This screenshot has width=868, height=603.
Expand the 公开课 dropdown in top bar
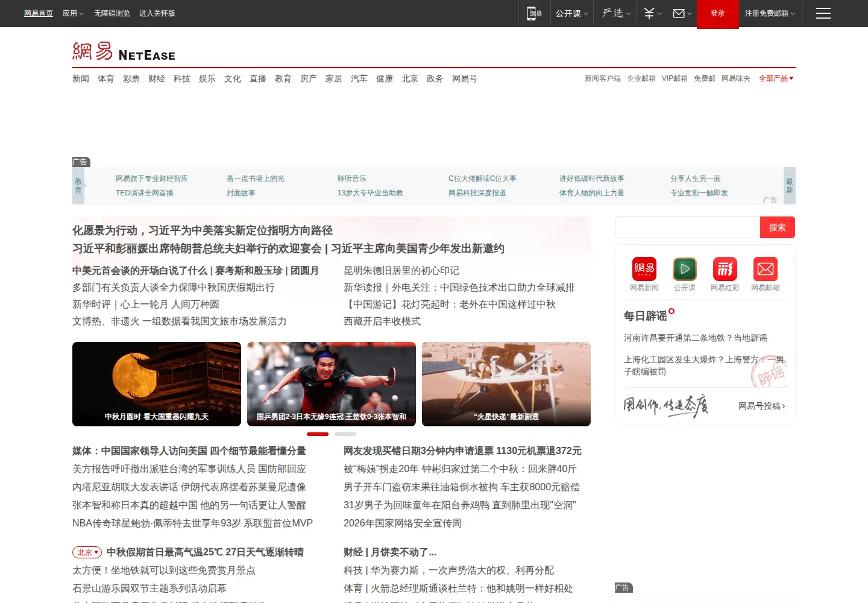point(571,13)
